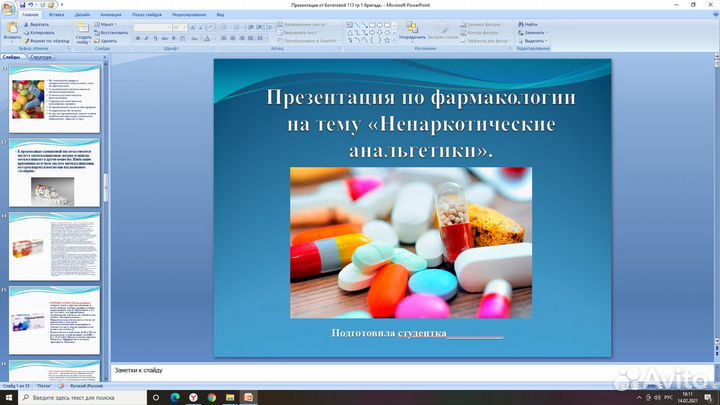Click the slide title text about фармакологии

tap(421, 124)
